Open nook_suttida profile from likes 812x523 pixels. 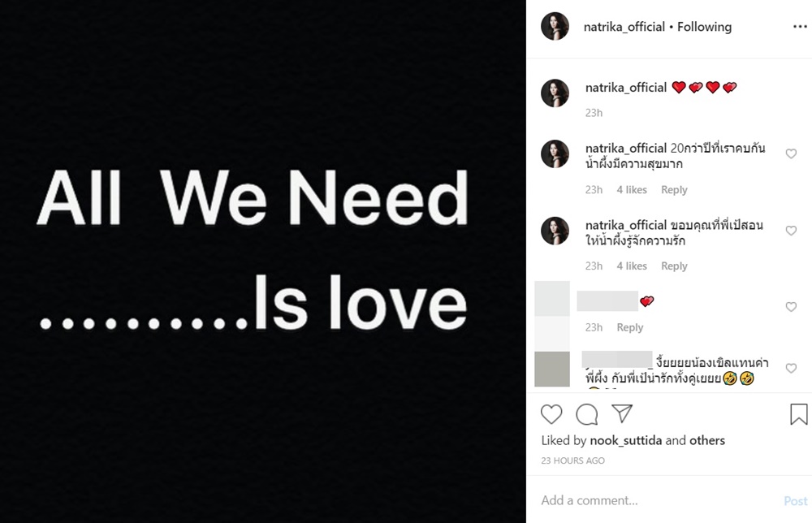pos(625,441)
